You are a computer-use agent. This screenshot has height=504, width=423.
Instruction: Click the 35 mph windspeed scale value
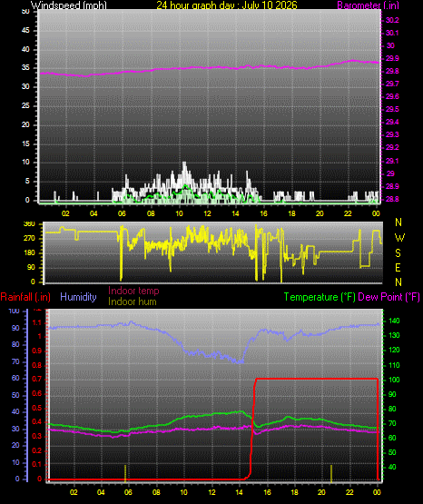click(x=25, y=68)
